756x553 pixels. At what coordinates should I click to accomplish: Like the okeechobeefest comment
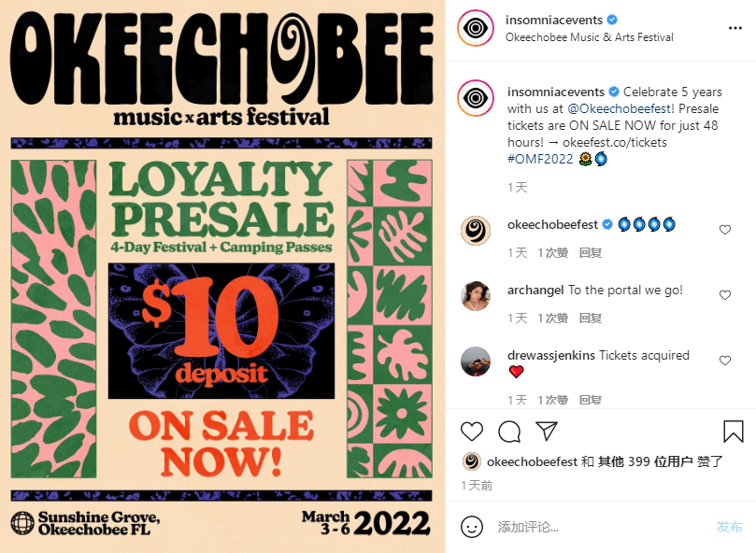tap(725, 230)
